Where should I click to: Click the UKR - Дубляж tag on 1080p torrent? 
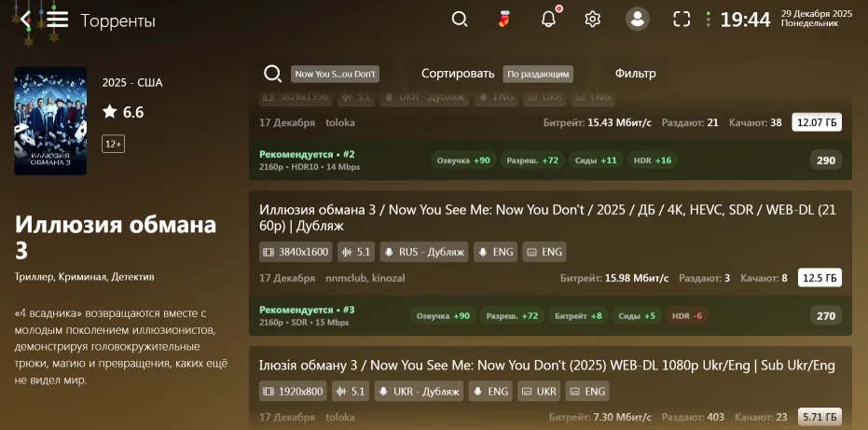[419, 391]
